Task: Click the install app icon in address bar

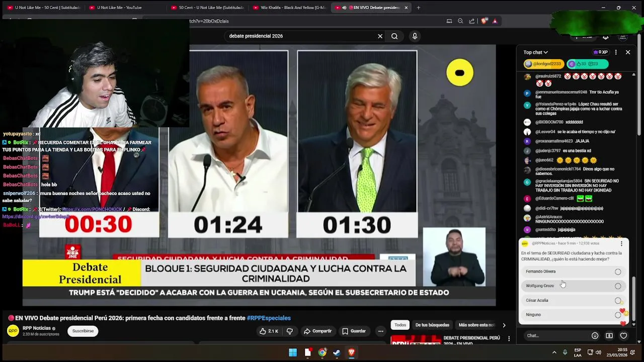Action: (449, 21)
